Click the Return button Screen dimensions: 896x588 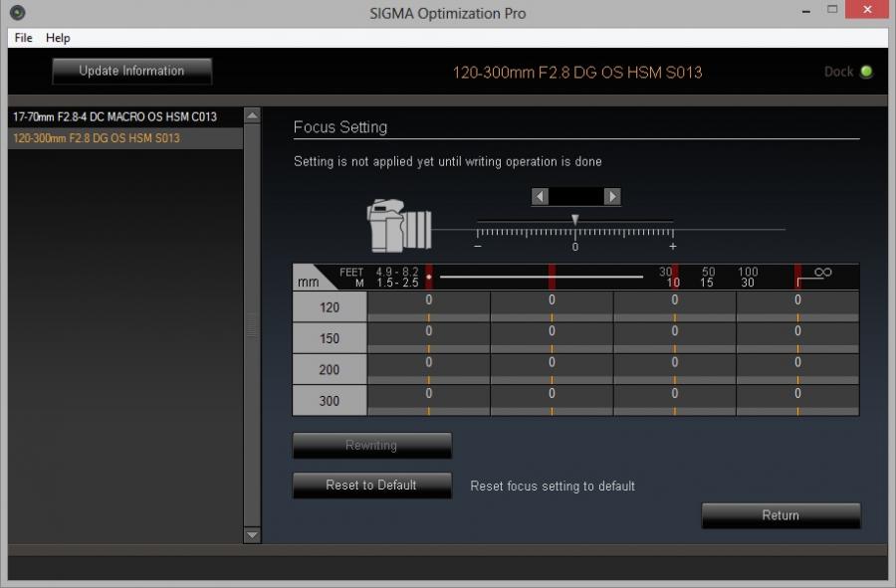[781, 515]
